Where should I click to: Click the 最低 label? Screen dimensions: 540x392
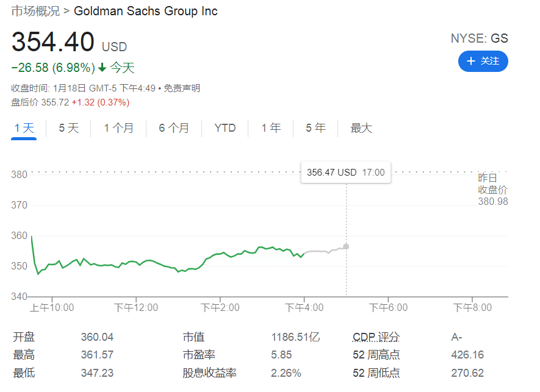click(x=24, y=373)
